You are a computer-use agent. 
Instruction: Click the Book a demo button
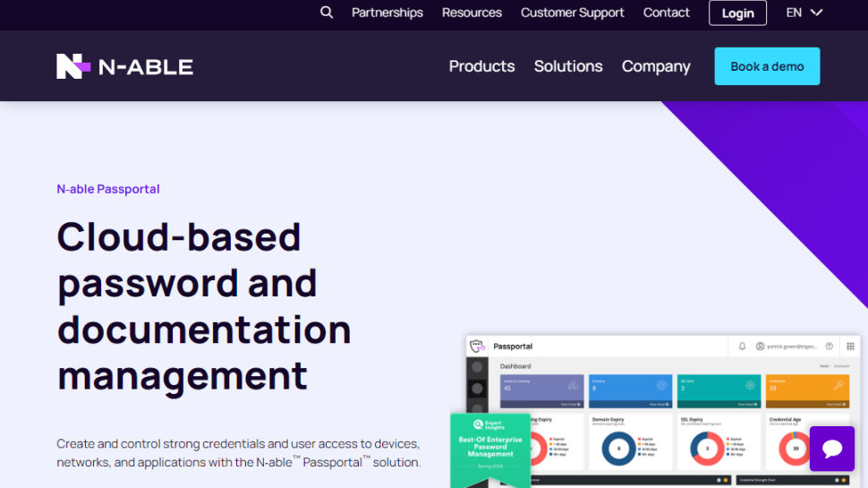(x=767, y=66)
